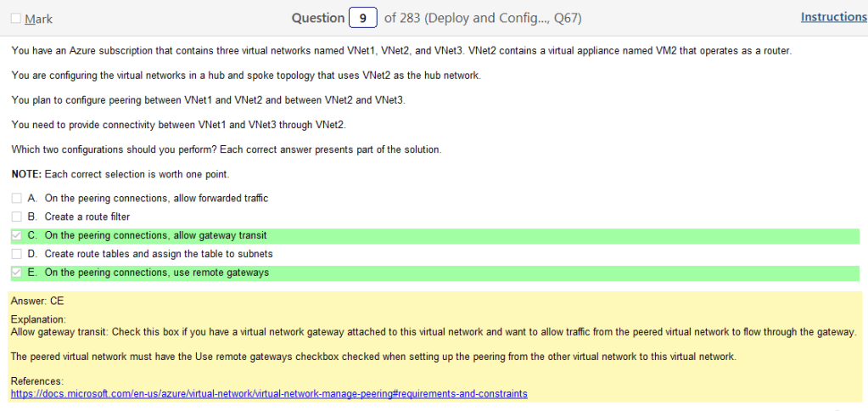Image resolution: width=868 pixels, height=411 pixels.
Task: Check the box for option B
Action: click(x=17, y=217)
